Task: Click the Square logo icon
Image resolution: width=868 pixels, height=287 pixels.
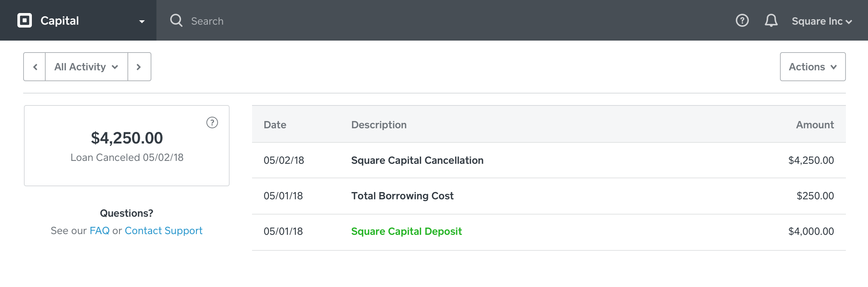Action: tap(25, 21)
